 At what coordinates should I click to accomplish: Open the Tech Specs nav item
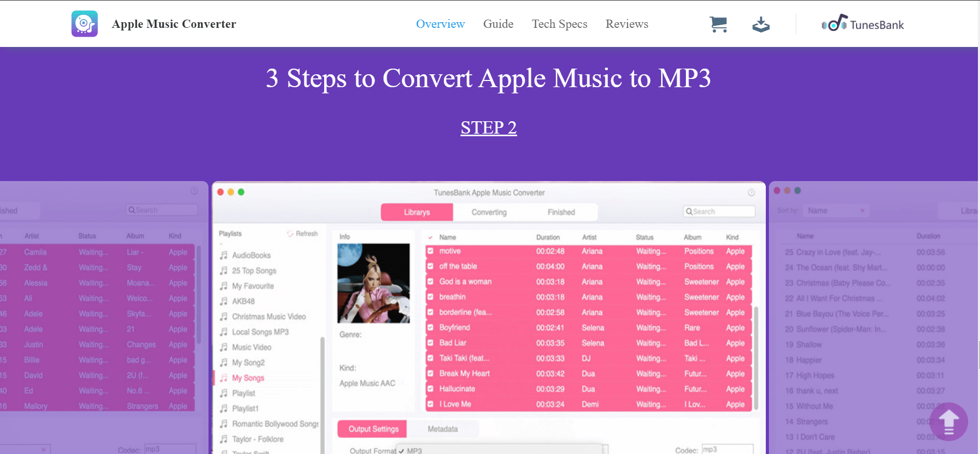pyautogui.click(x=559, y=24)
